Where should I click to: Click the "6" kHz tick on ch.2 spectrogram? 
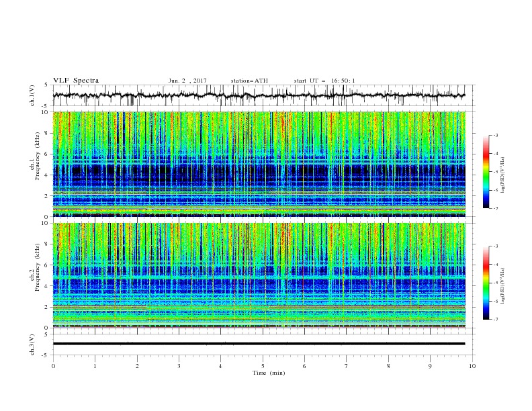[46, 265]
